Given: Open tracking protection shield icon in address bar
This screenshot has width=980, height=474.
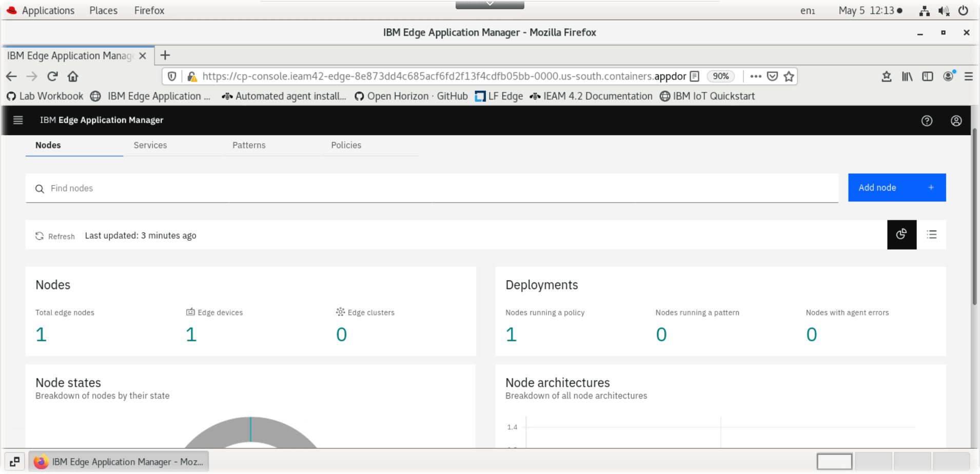Looking at the screenshot, I should 172,77.
